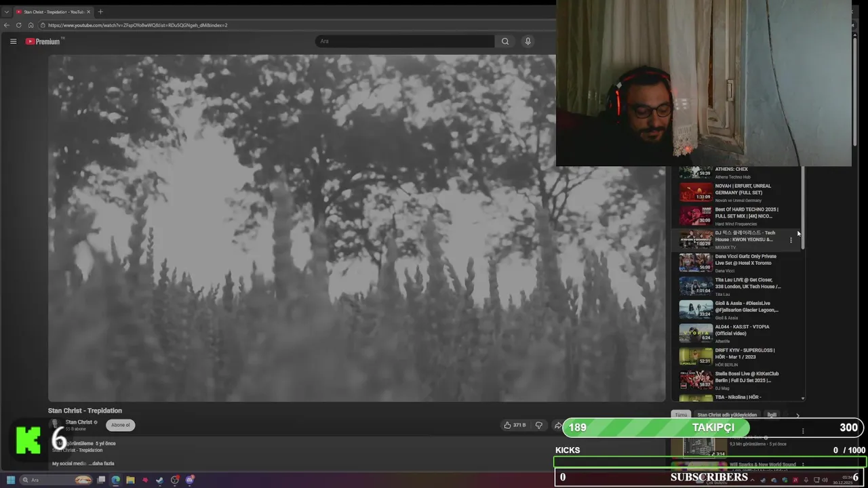Click the Windows taskbar 'Ara' search box
The image size is (868, 488).
coord(57,480)
